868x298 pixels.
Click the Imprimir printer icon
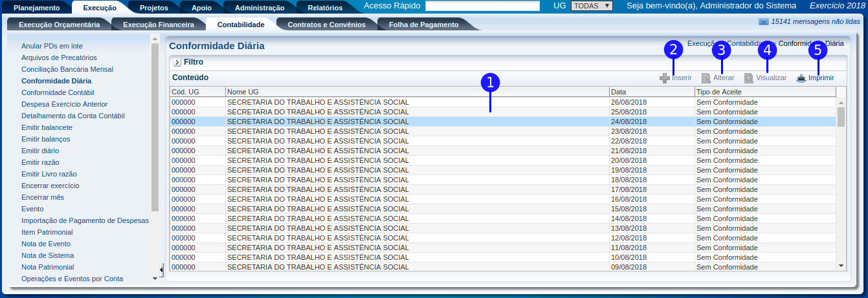(801, 78)
